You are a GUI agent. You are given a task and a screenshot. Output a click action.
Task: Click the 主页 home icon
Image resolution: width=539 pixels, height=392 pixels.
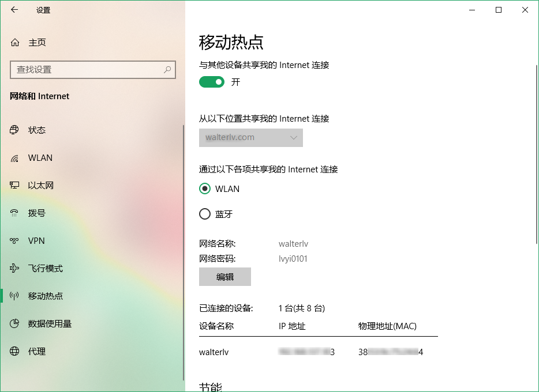(x=14, y=42)
